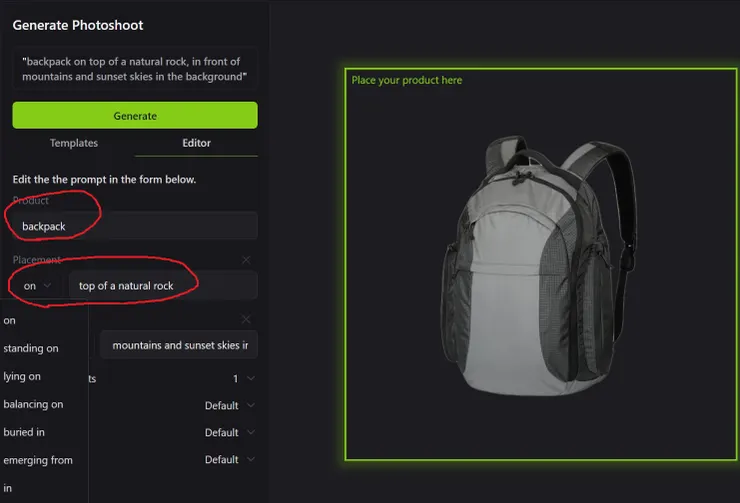Select 'lying on' option
Screen dimensions: 740x503
[22, 376]
